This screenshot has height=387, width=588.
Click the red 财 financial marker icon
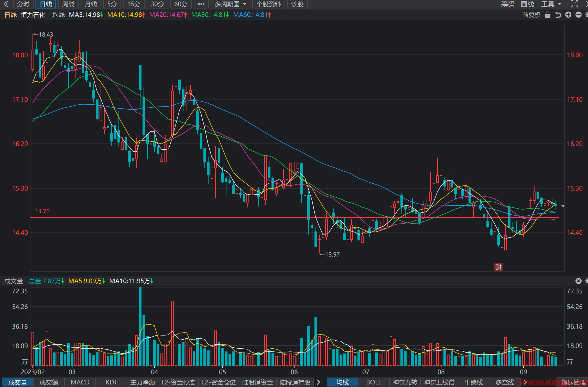(x=498, y=267)
